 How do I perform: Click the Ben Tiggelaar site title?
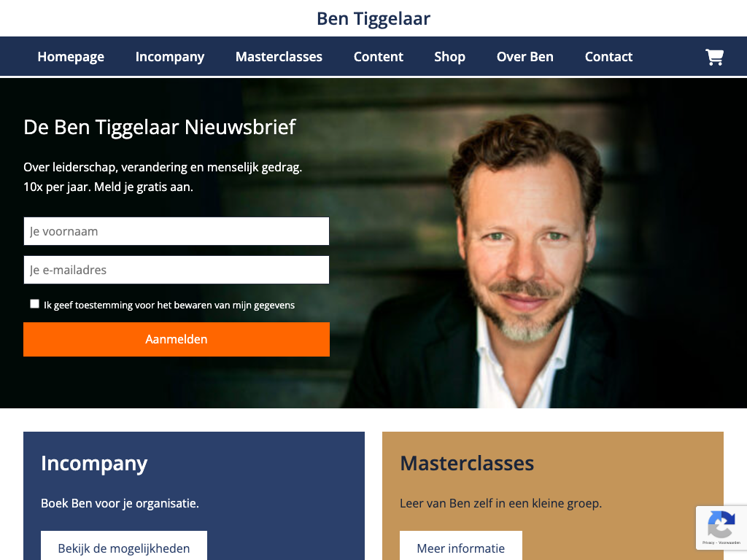(373, 18)
